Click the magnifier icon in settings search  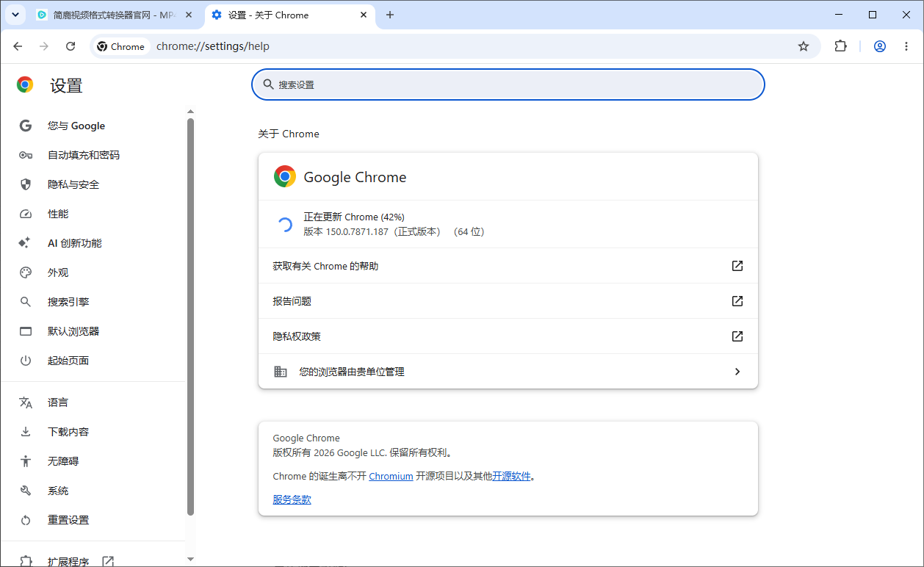coord(268,84)
